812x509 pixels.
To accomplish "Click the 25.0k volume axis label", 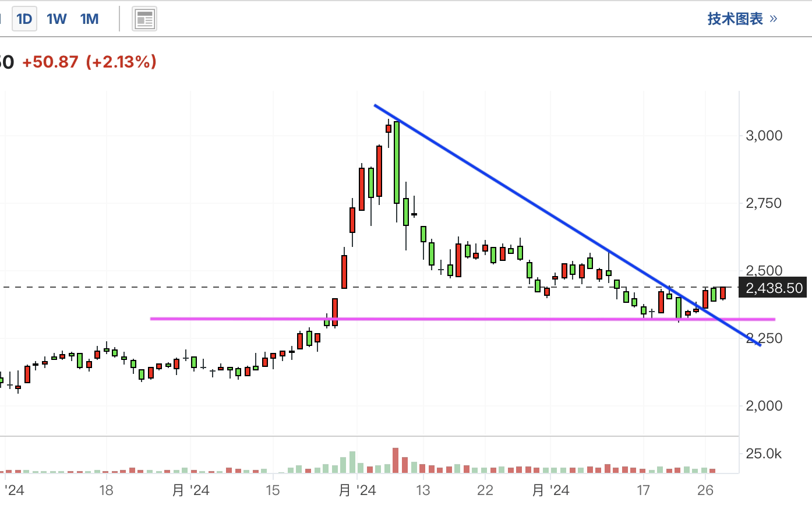I will (764, 454).
